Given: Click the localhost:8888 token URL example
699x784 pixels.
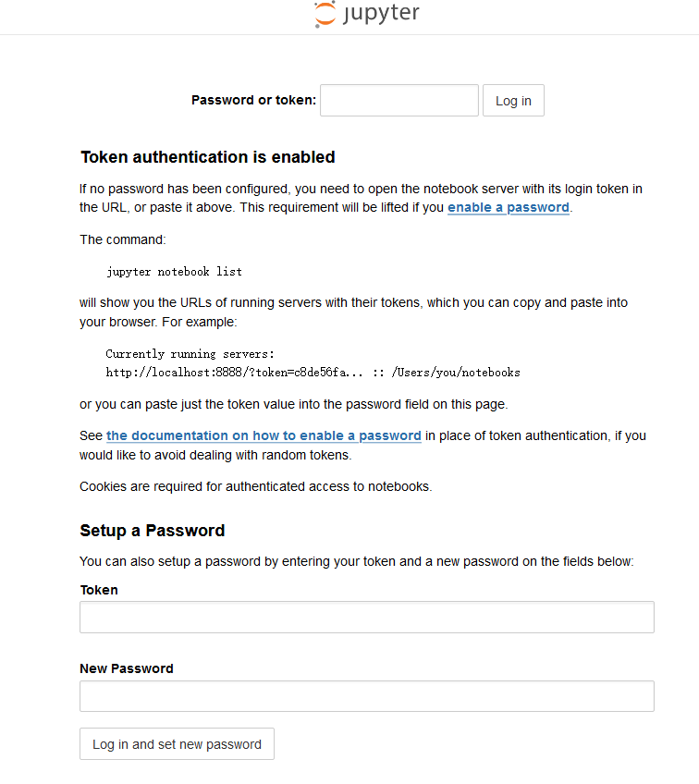Looking at the screenshot, I should 313,373.
